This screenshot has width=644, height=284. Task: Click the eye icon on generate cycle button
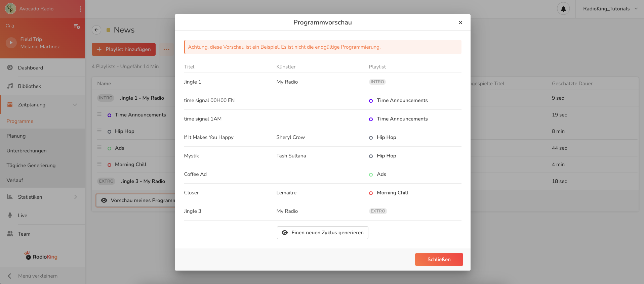[x=285, y=233]
